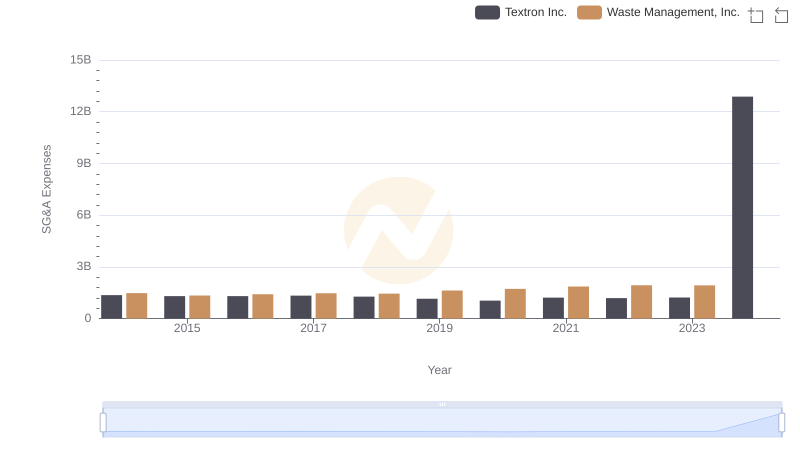Click the 9B y-axis label
The height and width of the screenshot is (461, 800).
pyautogui.click(x=84, y=163)
